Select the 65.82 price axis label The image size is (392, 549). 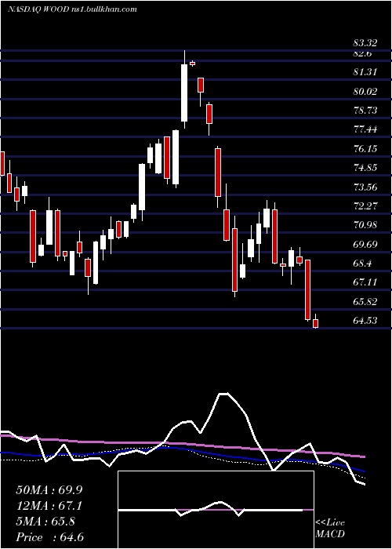pos(365,301)
